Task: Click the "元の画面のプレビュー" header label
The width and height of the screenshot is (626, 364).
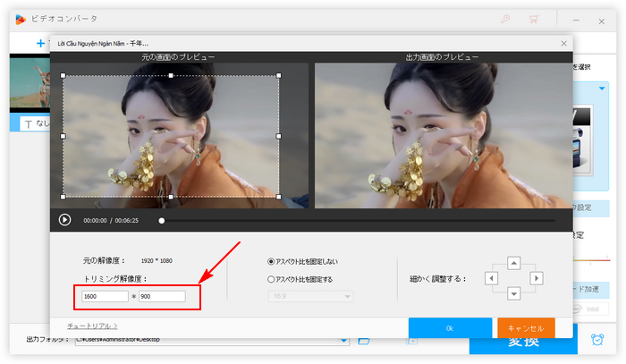Action: point(178,57)
